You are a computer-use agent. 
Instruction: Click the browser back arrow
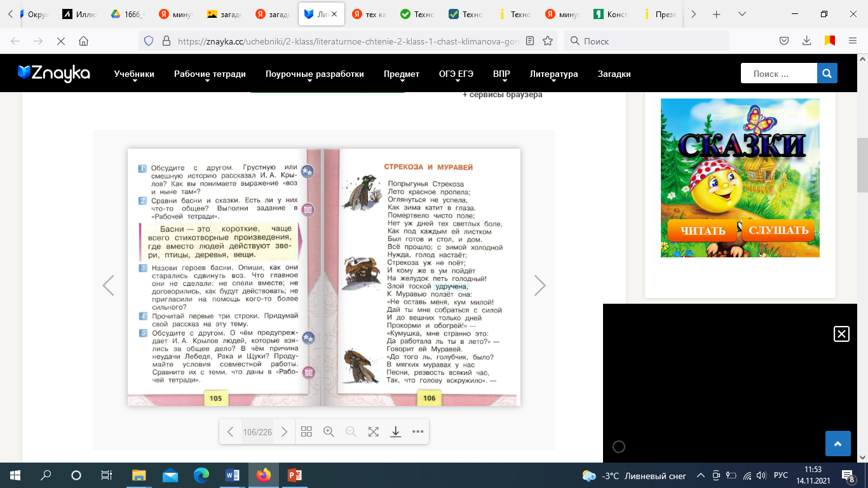coord(15,41)
